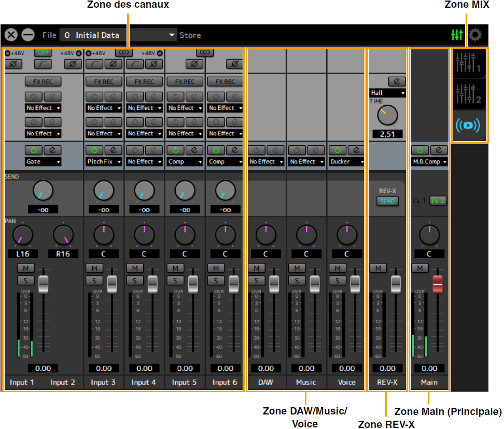The width and height of the screenshot is (504, 429).
Task: Open the REV-X reverb edit icon
Action: (x=397, y=81)
